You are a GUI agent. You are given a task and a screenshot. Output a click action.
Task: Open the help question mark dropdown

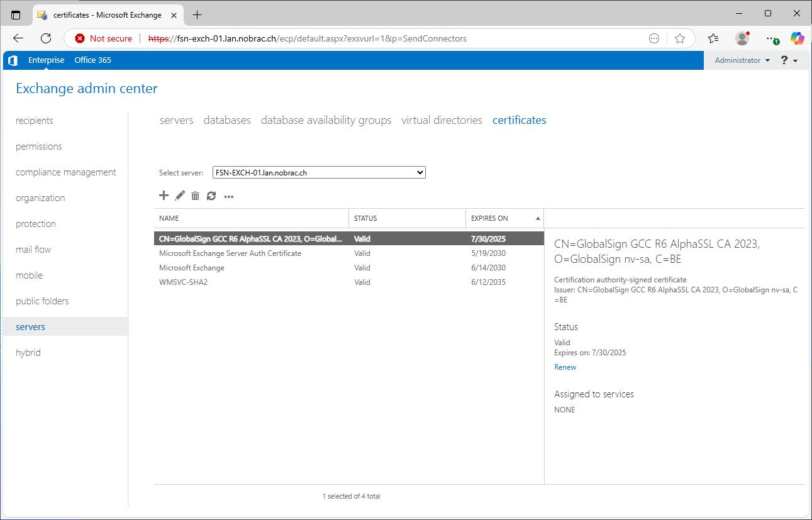[789, 60]
